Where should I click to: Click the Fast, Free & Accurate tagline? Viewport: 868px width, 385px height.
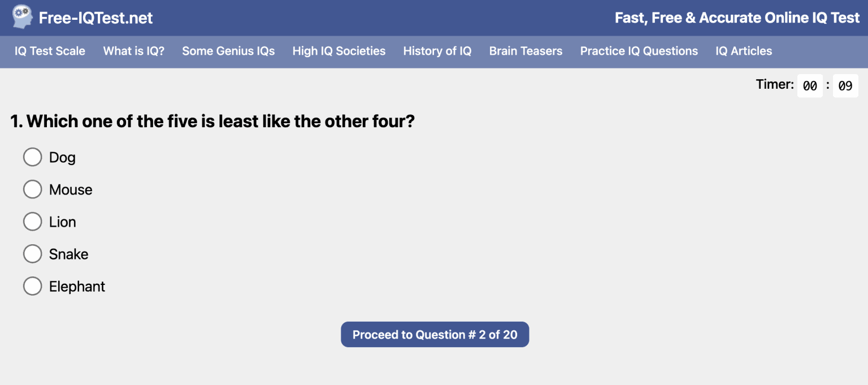tap(737, 18)
